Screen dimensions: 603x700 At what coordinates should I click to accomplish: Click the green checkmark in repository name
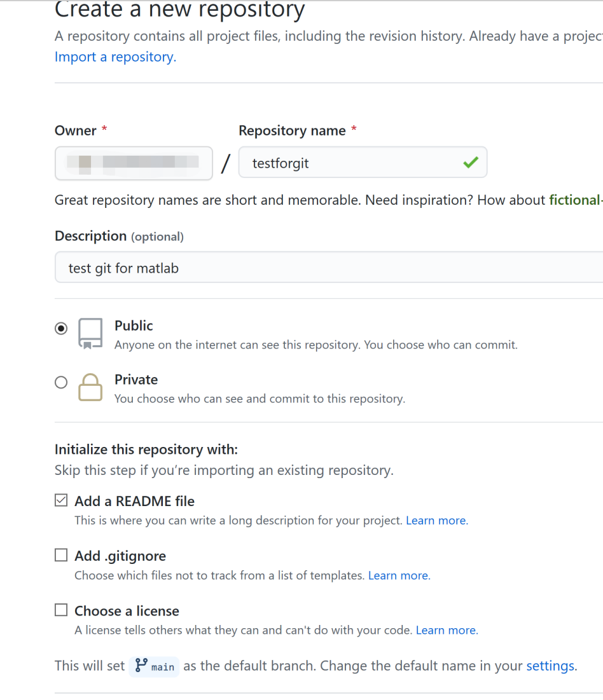tap(471, 163)
